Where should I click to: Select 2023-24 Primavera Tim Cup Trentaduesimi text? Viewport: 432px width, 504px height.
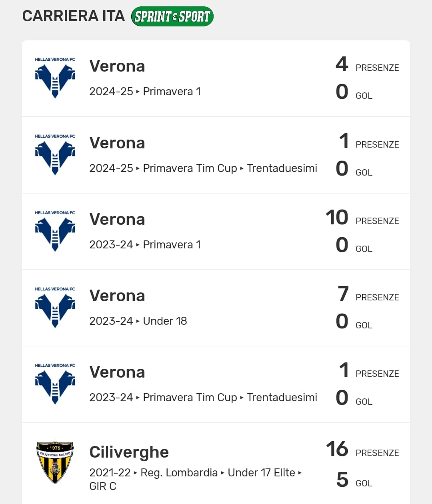click(x=203, y=398)
